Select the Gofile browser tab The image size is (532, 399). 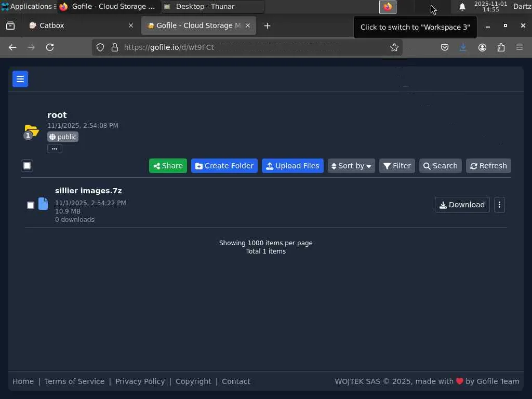(198, 25)
